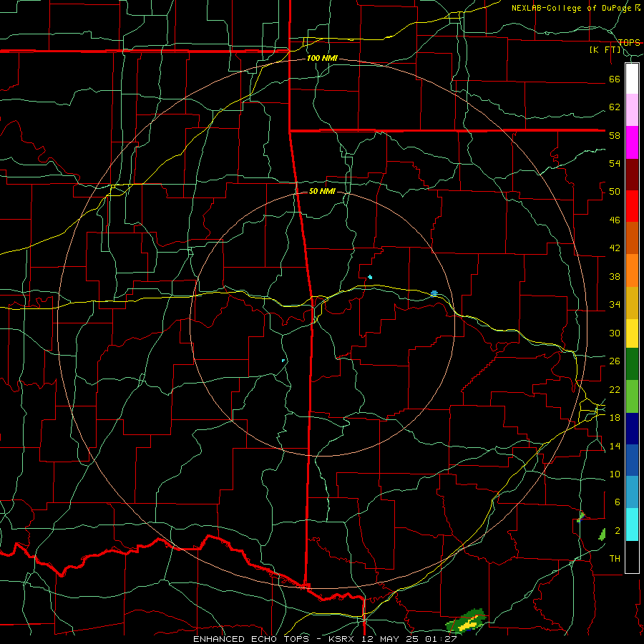Image resolution: width=644 pixels, height=644 pixels.
Task: Click the "50 NMI" range ring label
Action: 322,191
